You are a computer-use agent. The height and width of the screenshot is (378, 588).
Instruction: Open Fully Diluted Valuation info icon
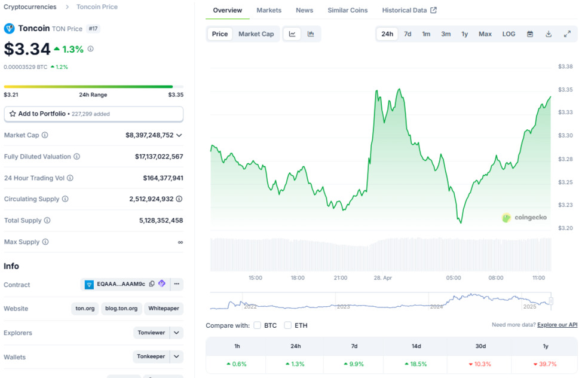(x=76, y=157)
